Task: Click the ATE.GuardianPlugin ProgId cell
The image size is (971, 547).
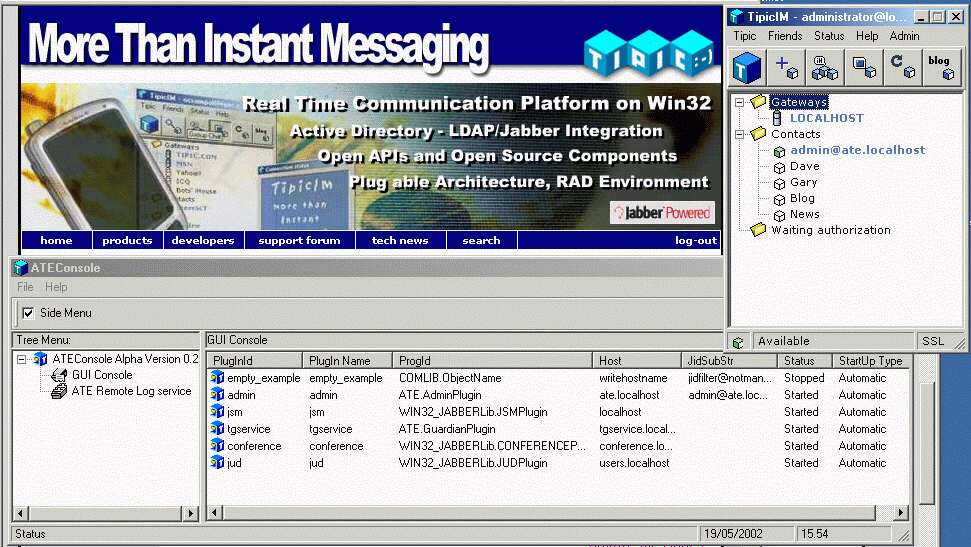Action: tap(446, 429)
